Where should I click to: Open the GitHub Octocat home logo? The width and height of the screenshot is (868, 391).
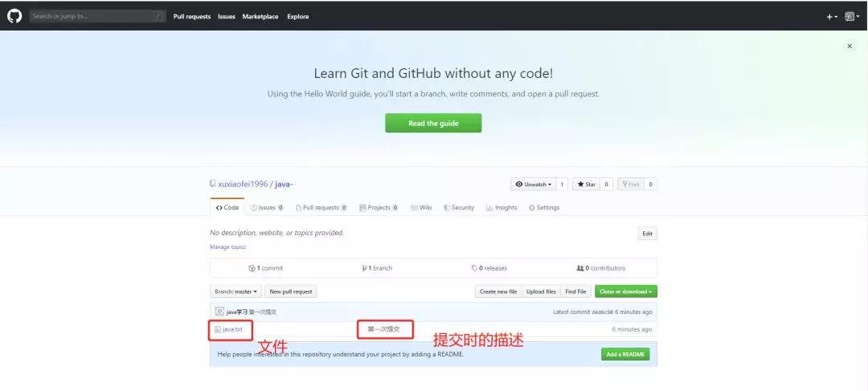(x=14, y=16)
